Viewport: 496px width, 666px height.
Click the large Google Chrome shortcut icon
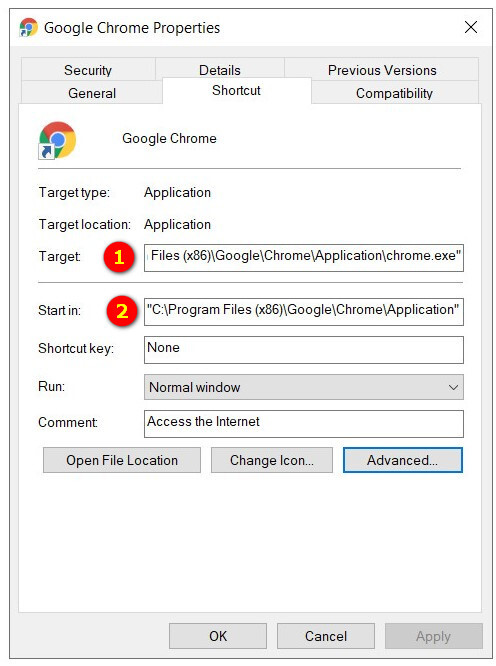(x=57, y=140)
